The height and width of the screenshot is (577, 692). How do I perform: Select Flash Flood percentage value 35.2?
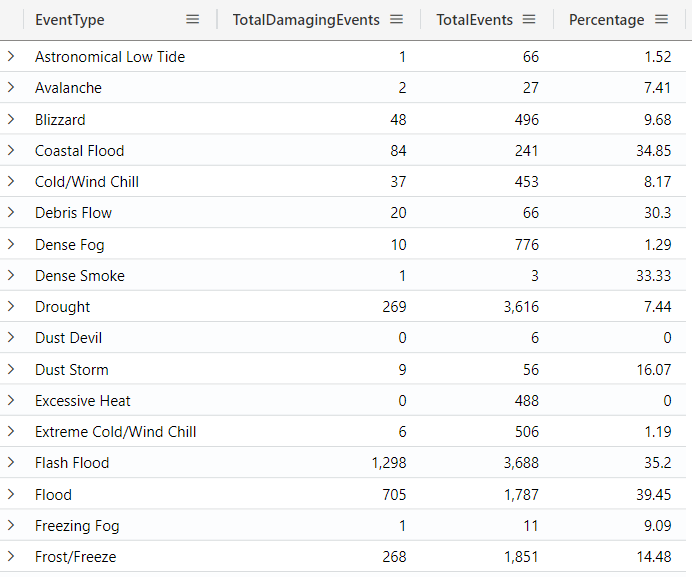coord(656,463)
